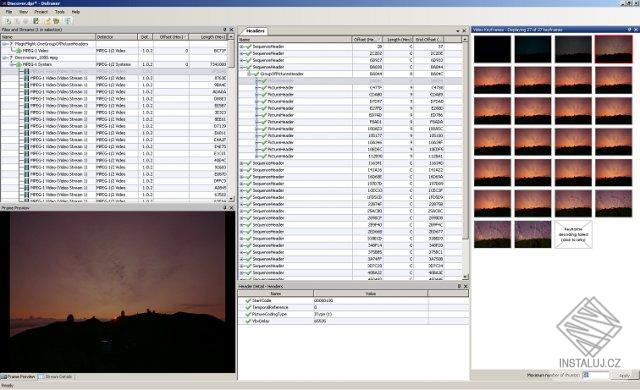Close the Files and Streams panel

click(231, 30)
